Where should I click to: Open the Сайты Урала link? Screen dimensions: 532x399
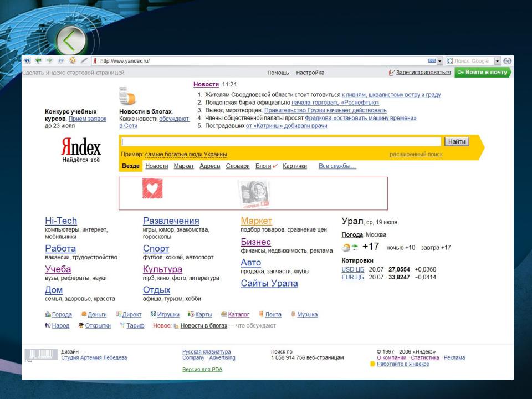(269, 283)
